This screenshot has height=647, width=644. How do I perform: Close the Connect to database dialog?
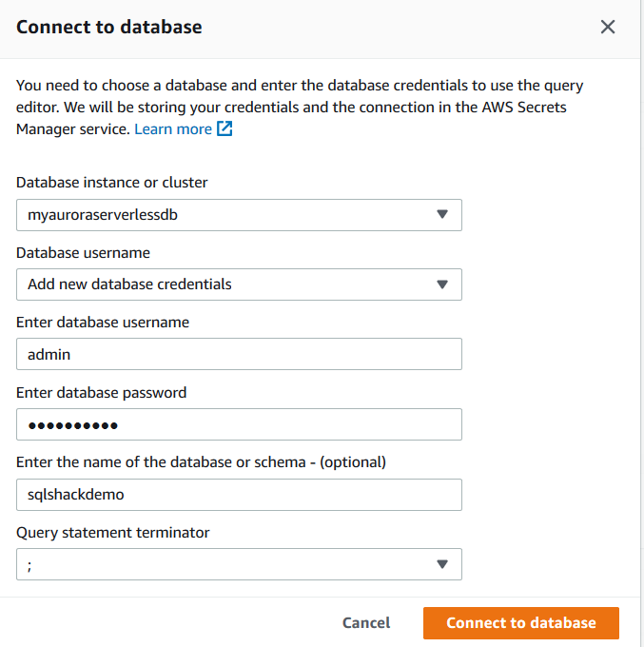[608, 27]
